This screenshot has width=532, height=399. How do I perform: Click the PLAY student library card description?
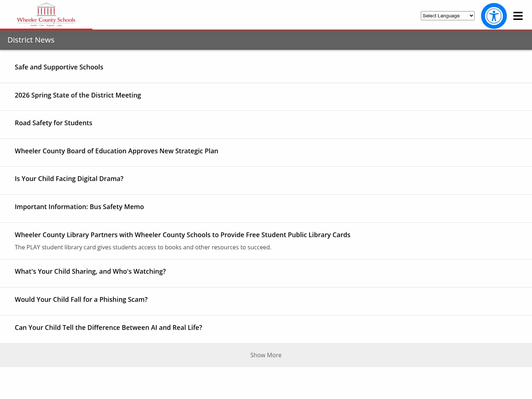point(143,248)
